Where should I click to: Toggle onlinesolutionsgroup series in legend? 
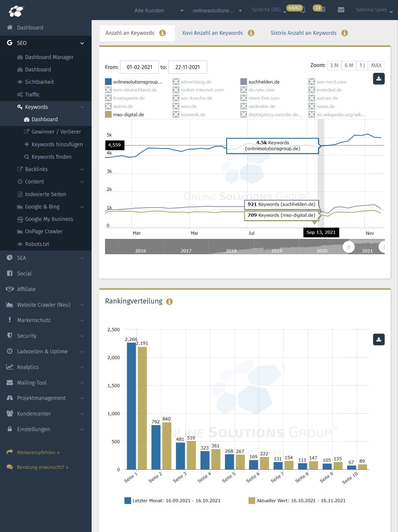click(x=133, y=82)
